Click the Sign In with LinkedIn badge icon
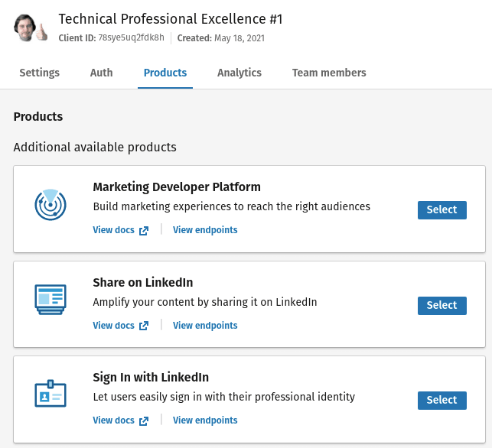The width and height of the screenshot is (492, 448). [51, 394]
